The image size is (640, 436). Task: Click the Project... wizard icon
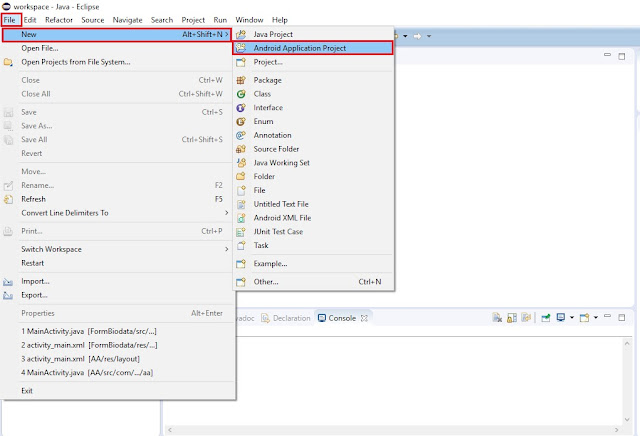tap(241, 62)
